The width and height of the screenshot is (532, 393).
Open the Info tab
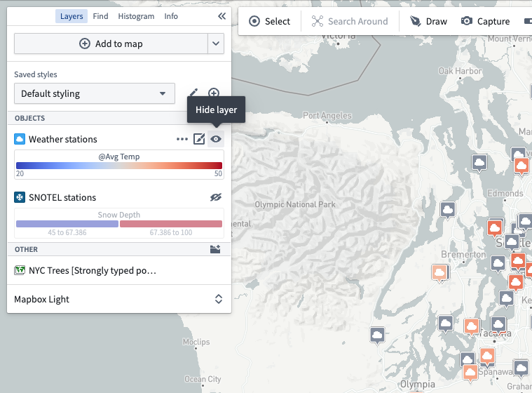(x=171, y=16)
